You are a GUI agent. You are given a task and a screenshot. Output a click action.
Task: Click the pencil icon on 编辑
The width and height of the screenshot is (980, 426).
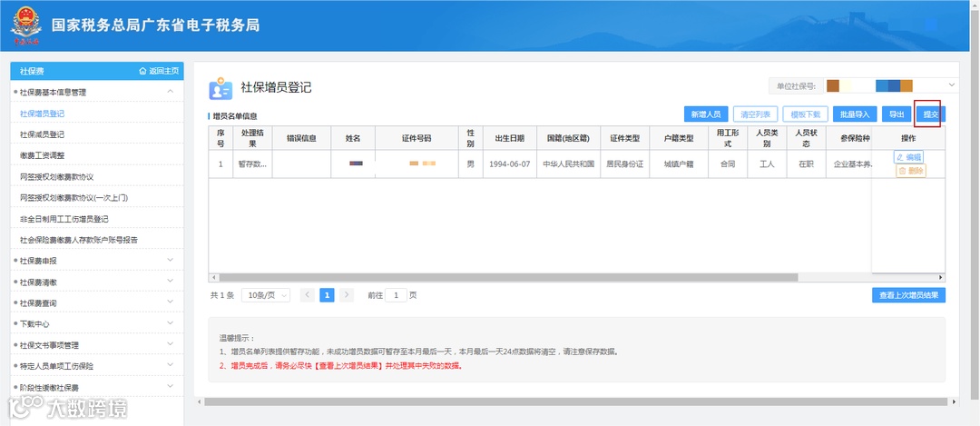[900, 158]
